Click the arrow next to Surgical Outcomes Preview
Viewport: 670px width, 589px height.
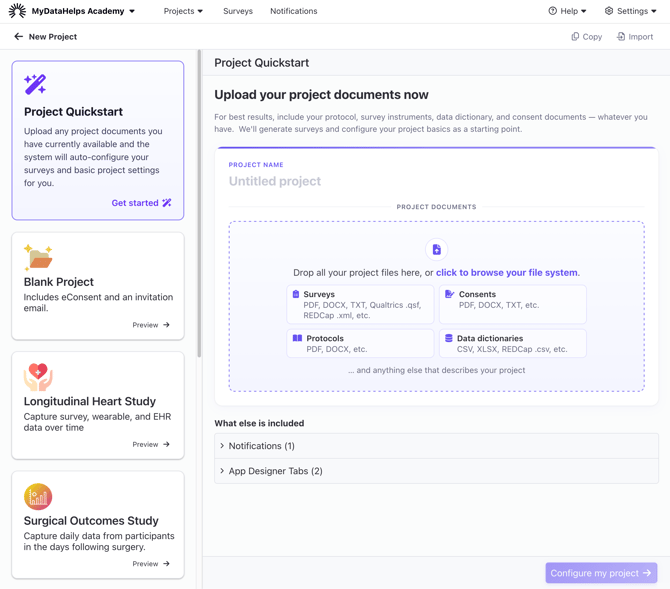pyautogui.click(x=166, y=564)
